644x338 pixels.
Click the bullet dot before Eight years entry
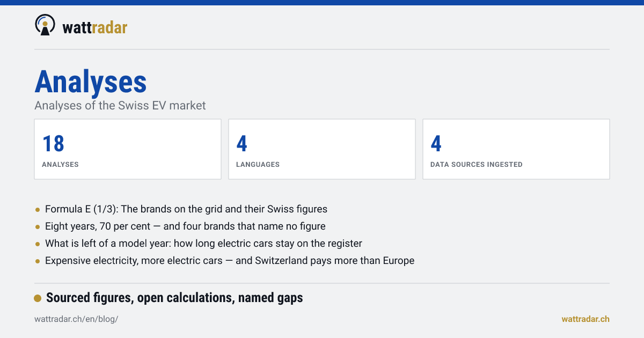38,226
